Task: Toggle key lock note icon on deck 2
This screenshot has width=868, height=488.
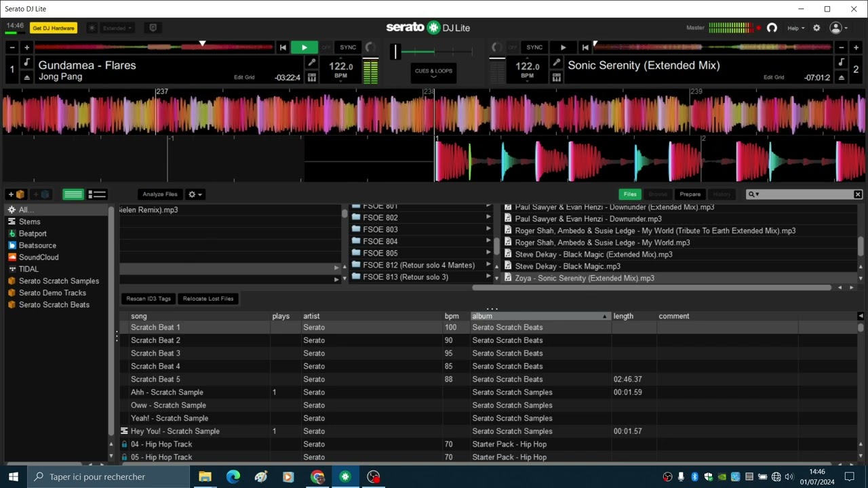Action: [x=841, y=62]
